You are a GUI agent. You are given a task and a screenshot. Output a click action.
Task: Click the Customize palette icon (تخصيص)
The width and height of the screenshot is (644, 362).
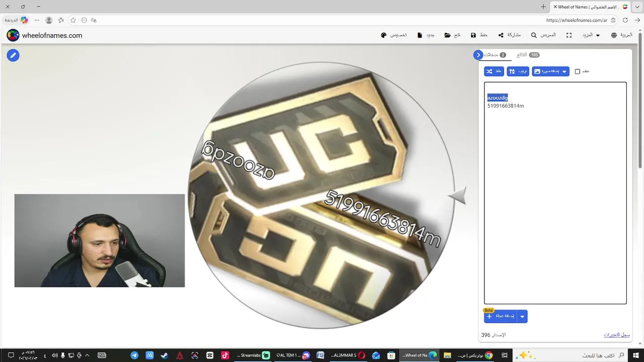pyautogui.click(x=384, y=35)
